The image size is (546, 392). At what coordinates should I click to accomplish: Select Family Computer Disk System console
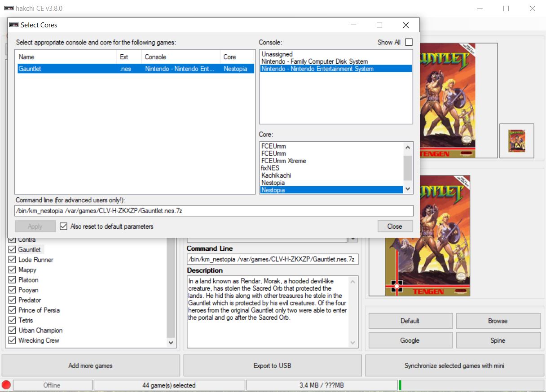coord(314,61)
